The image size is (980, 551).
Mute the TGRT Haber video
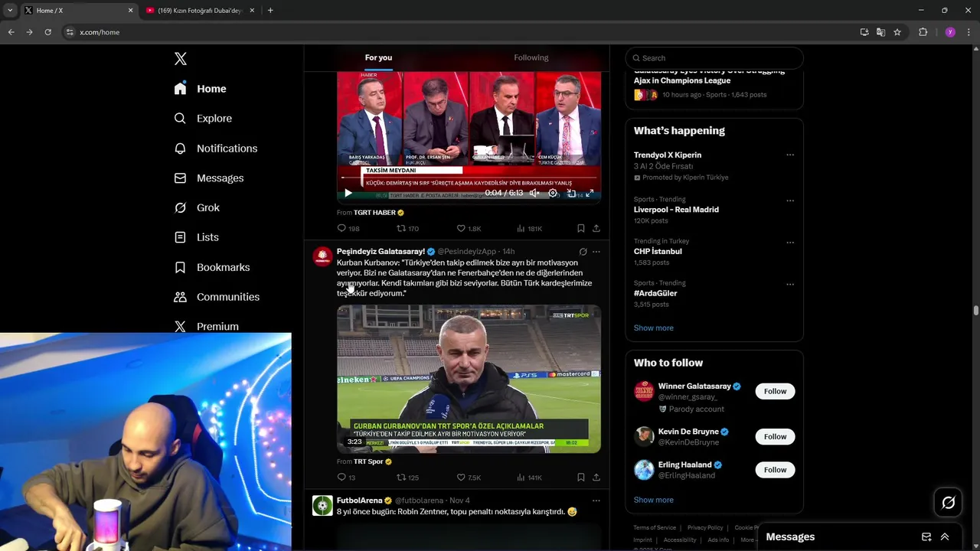point(534,194)
